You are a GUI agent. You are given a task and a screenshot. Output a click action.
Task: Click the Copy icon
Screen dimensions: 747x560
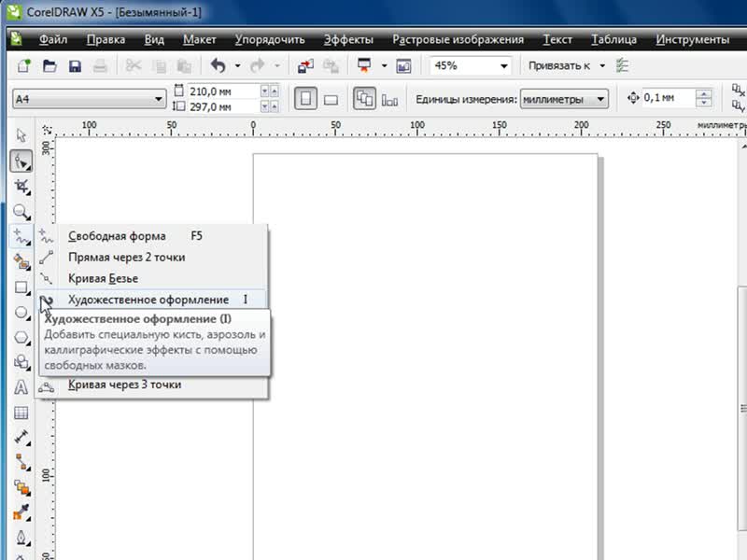pyautogui.click(x=161, y=65)
